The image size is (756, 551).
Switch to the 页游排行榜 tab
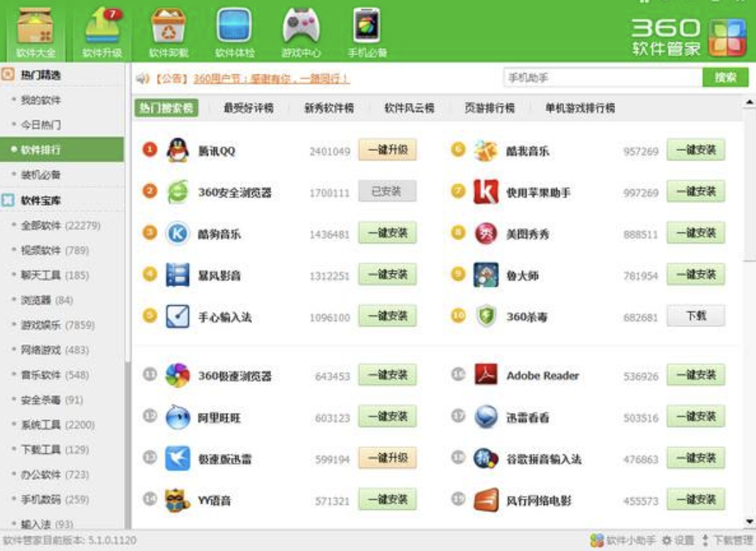pos(489,108)
